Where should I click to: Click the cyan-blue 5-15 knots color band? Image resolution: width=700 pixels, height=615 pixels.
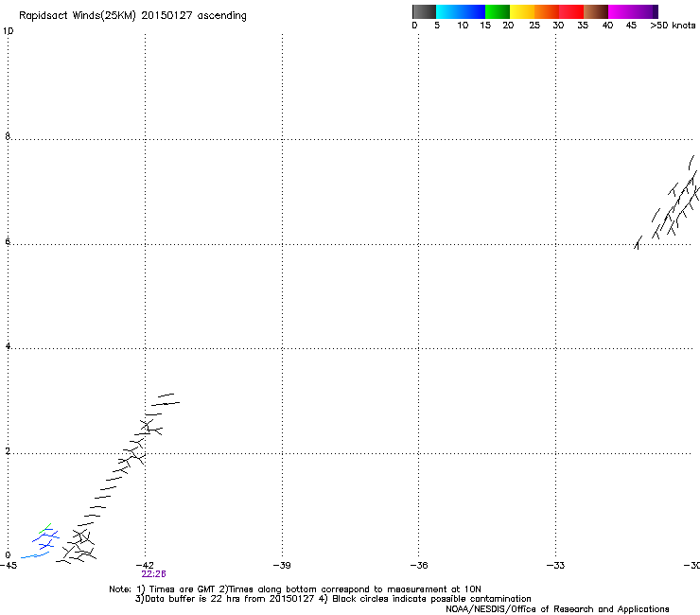(461, 11)
